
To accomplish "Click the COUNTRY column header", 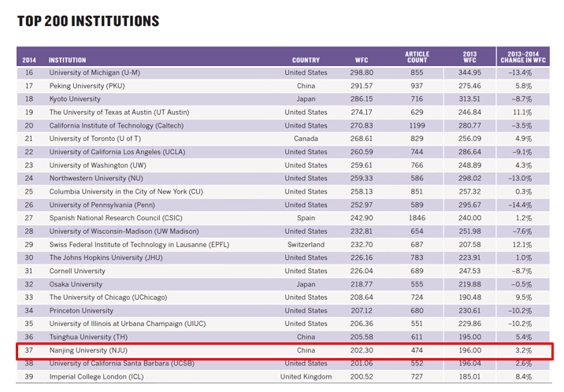I will [x=306, y=60].
